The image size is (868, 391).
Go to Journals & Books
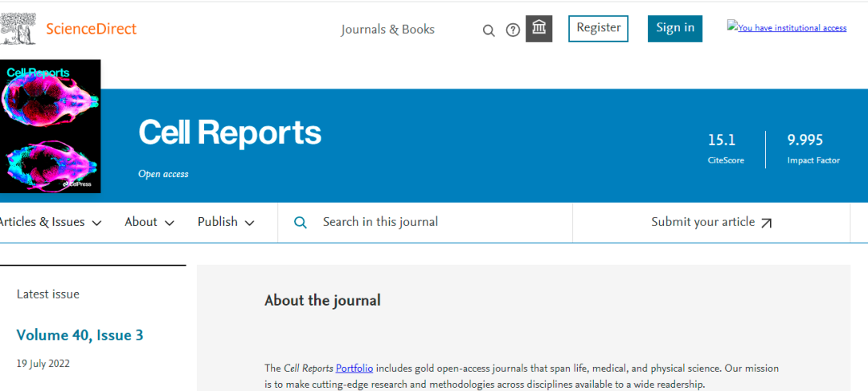pos(387,30)
